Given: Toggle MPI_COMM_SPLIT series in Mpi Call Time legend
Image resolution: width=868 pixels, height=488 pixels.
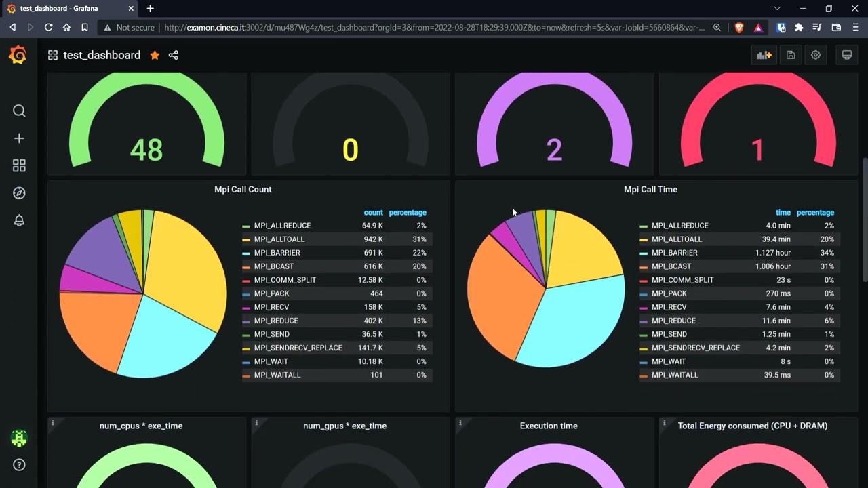Looking at the screenshot, I should [682, 280].
